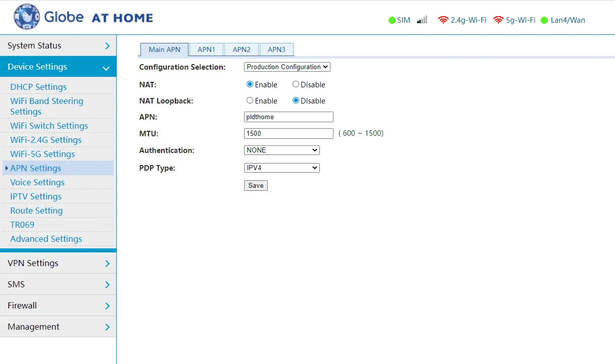615x364 pixels.
Task: Click the signal strength bars icon
Action: click(x=422, y=20)
